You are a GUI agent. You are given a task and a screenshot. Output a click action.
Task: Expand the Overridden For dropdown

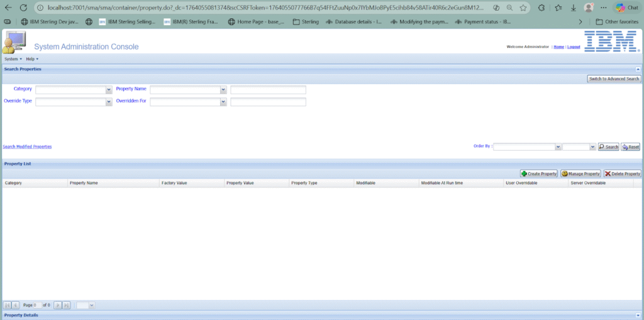click(223, 102)
